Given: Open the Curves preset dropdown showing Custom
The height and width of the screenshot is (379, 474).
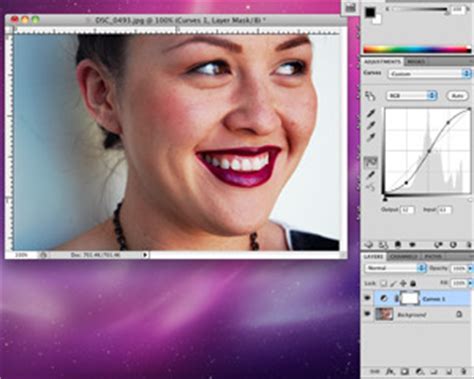Looking at the screenshot, I should (x=429, y=74).
